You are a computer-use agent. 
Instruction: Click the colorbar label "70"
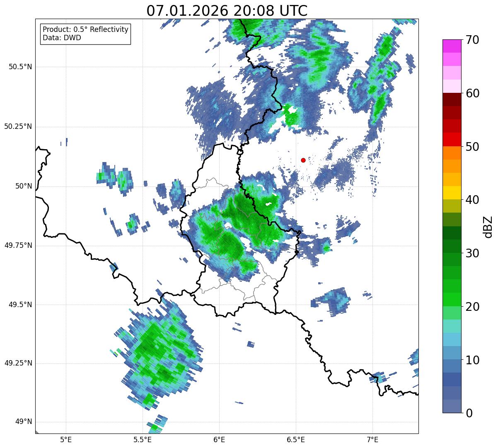coord(473,40)
